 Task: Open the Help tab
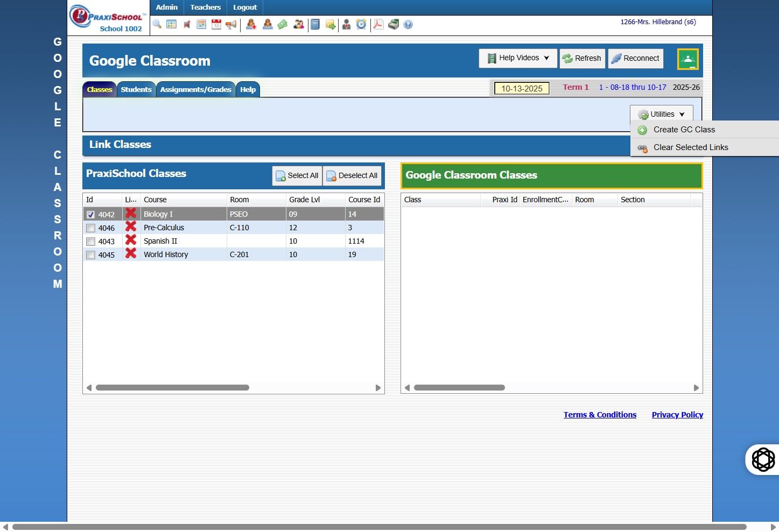click(248, 89)
